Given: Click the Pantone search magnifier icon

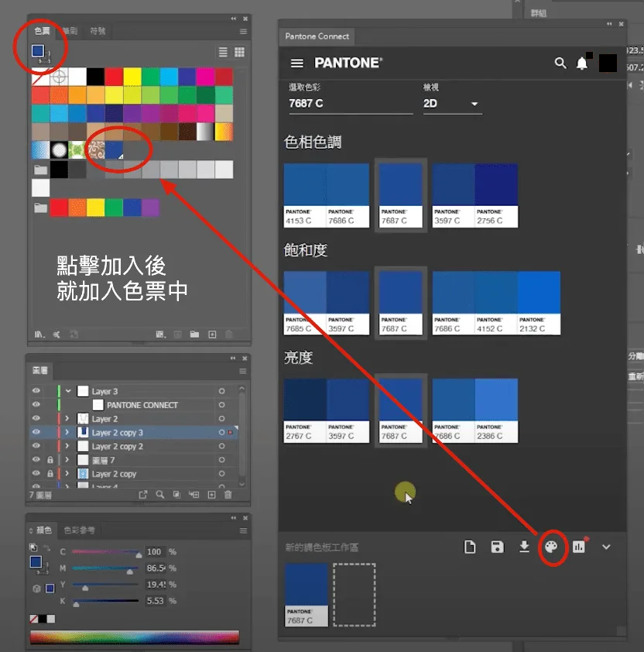Looking at the screenshot, I should (560, 63).
